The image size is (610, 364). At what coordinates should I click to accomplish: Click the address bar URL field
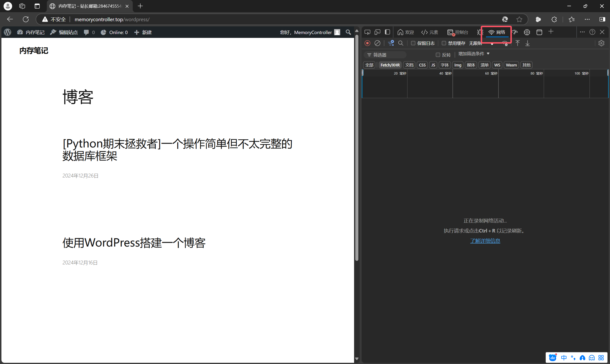[x=282, y=19]
